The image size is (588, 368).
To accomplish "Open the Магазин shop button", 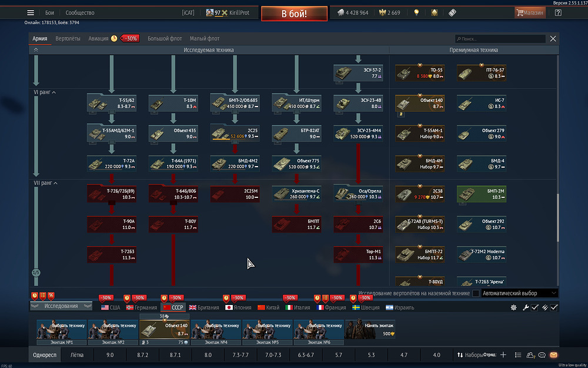I will (530, 13).
